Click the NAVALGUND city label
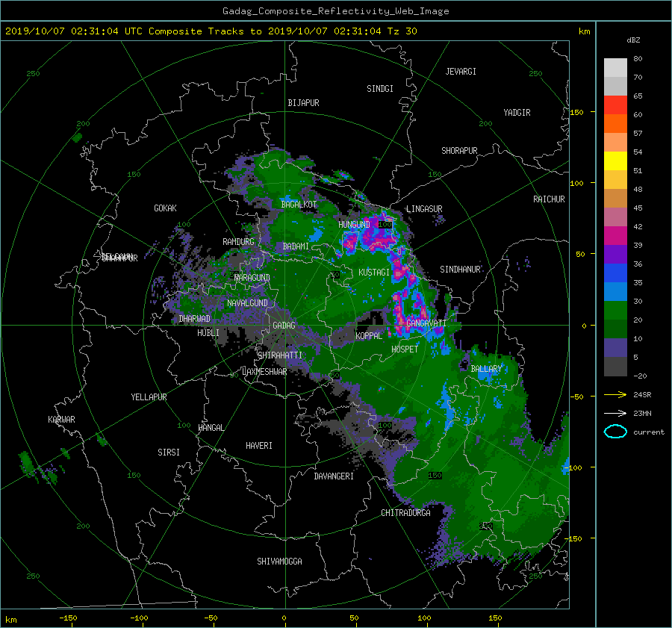Screen dimensions: 672x628 pyautogui.click(x=247, y=303)
